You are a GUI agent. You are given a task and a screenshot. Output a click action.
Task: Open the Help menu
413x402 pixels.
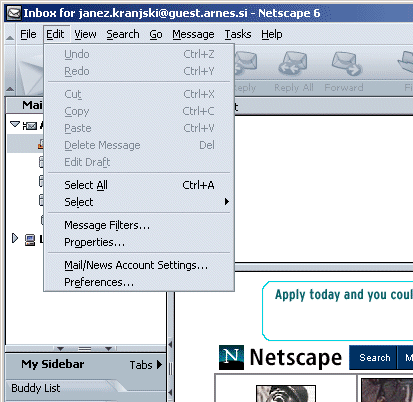(272, 34)
